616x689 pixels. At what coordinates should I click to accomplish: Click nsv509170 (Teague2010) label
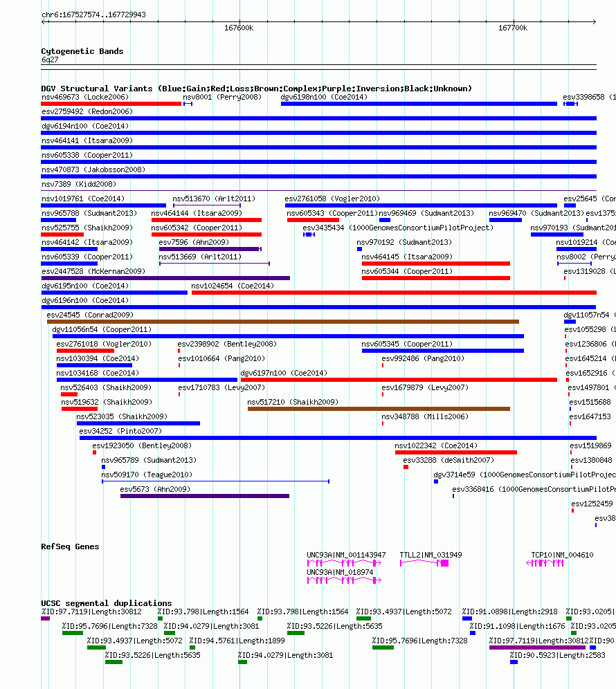click(147, 474)
